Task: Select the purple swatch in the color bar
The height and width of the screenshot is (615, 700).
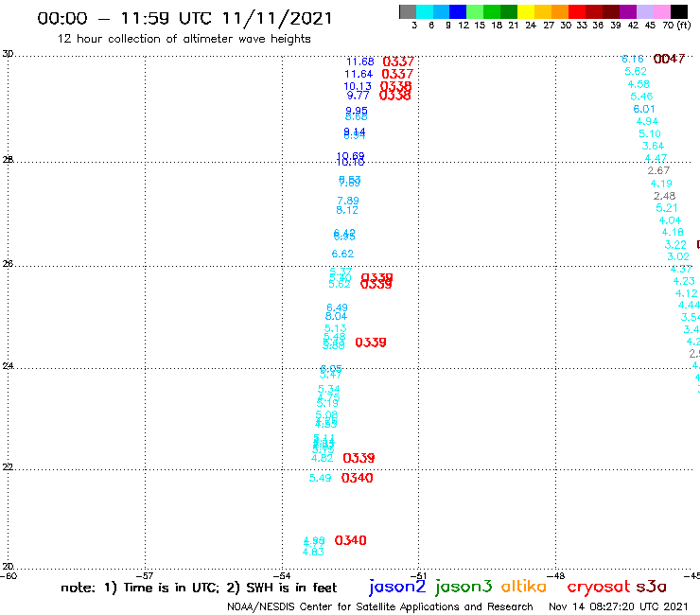Action: tap(628, 11)
